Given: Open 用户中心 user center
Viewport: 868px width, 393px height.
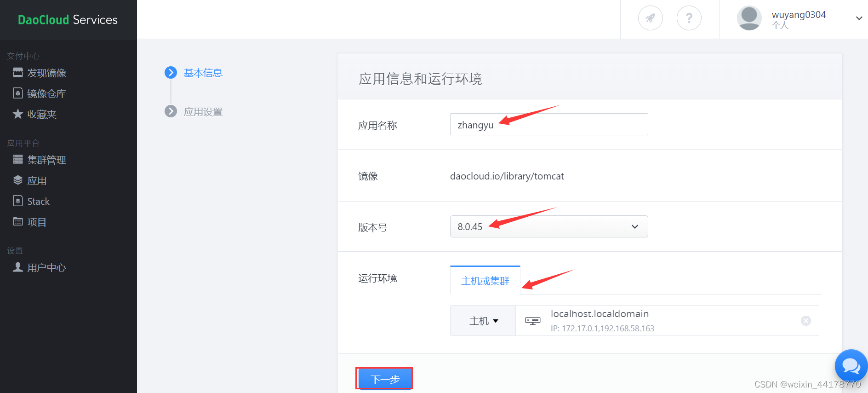Looking at the screenshot, I should coord(46,267).
